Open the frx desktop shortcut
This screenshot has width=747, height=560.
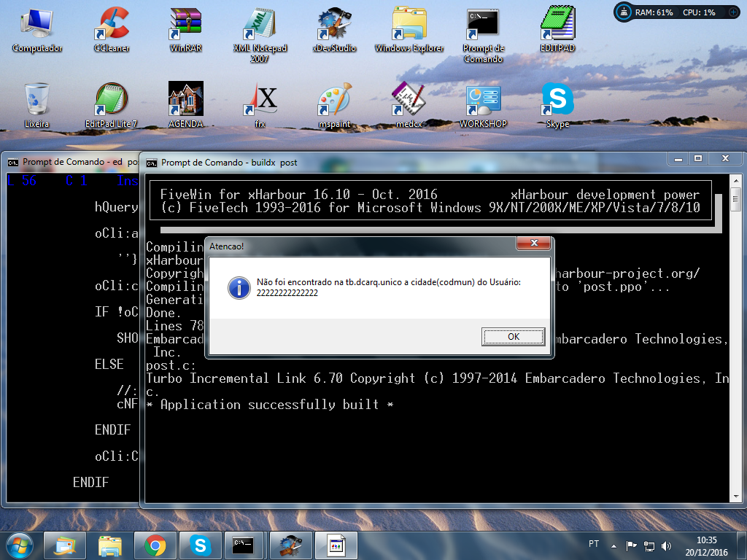(260, 106)
